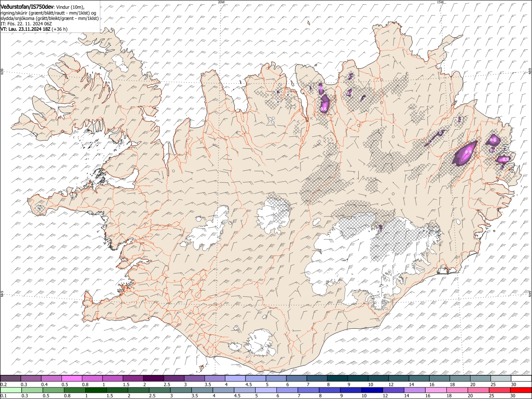
Task: Select the 'Vindur (10m)' label
Action: tap(70, 7)
